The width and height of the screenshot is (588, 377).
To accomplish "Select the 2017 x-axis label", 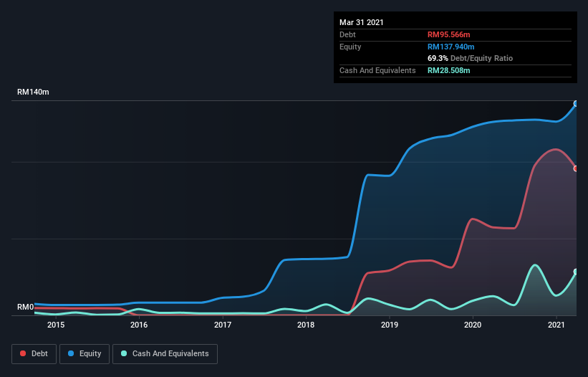I will pyautogui.click(x=223, y=325).
